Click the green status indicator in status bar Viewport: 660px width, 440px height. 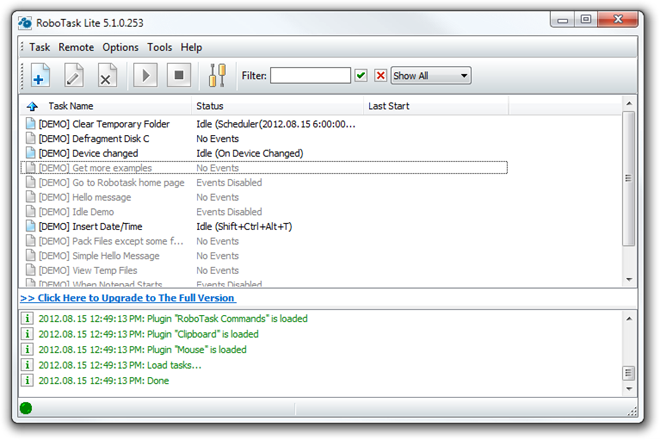click(x=26, y=408)
